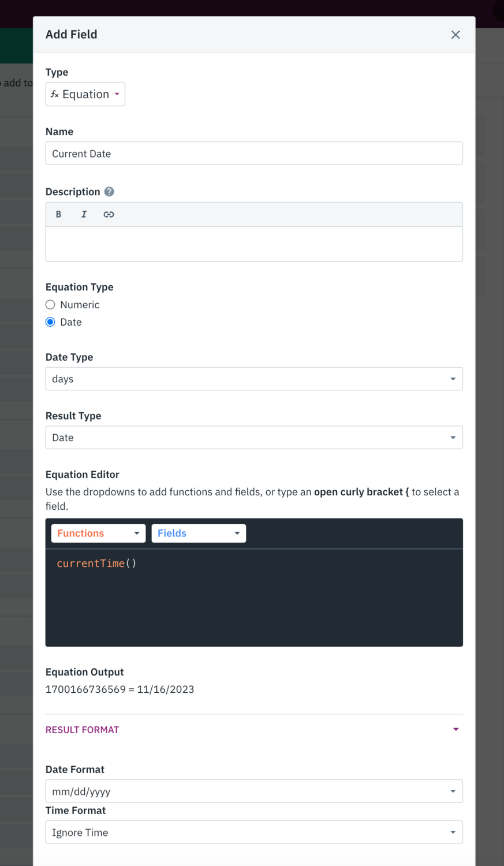Open the Date Type days dropdown
The height and width of the screenshot is (866, 504).
254,379
